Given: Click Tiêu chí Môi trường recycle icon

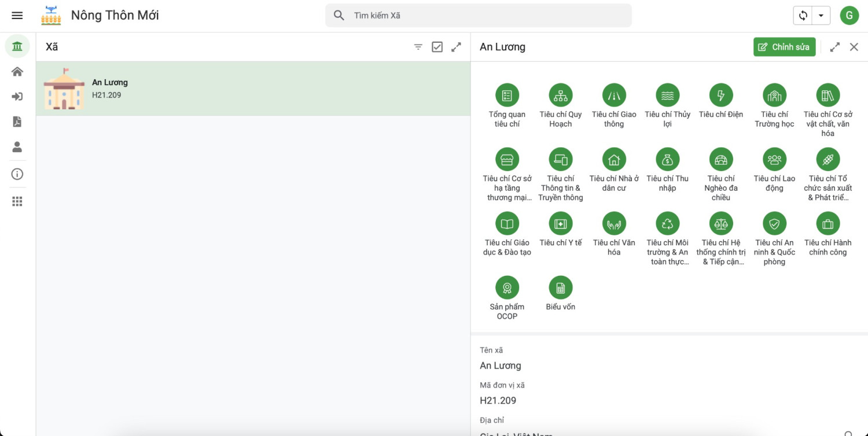Looking at the screenshot, I should [667, 224].
